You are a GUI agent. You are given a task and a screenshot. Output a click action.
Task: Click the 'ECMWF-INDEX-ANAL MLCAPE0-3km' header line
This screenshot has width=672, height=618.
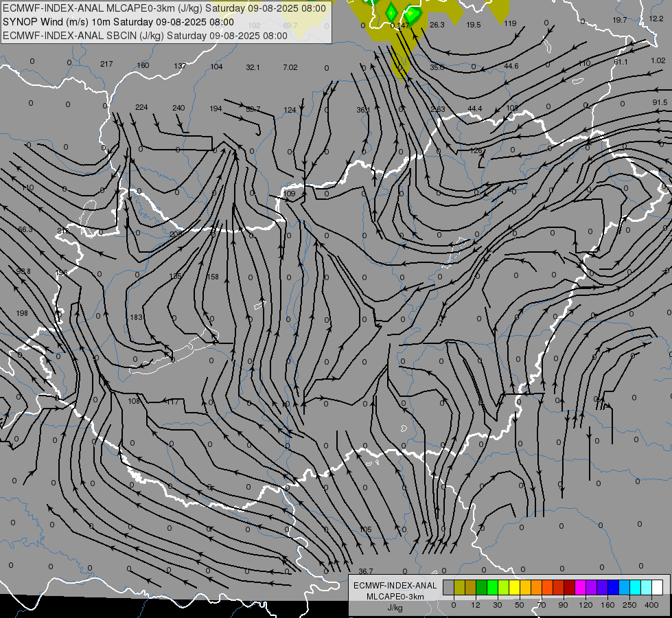(x=164, y=8)
